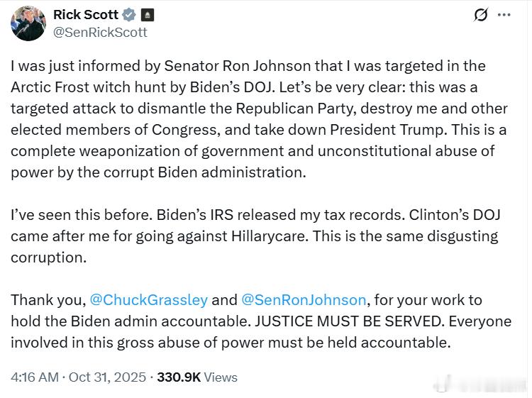Screen dimensions: 532x398
Task: Open the three-dot More options menu
Action: pyautogui.click(x=504, y=15)
